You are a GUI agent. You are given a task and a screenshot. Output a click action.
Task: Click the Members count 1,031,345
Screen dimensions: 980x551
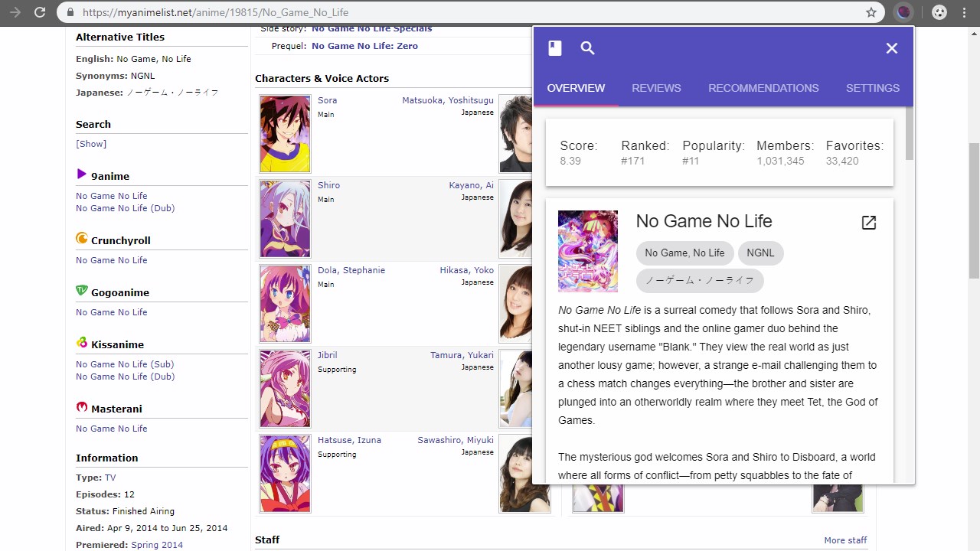pyautogui.click(x=780, y=161)
